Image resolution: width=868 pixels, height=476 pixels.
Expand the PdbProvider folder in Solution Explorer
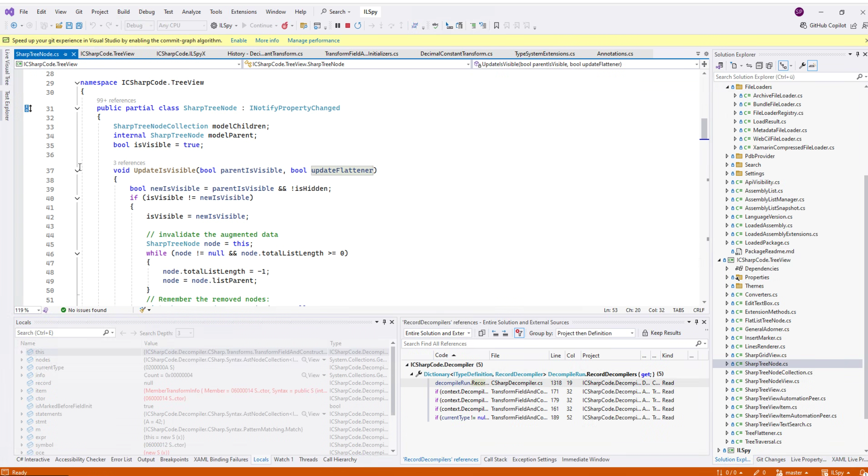point(727,156)
